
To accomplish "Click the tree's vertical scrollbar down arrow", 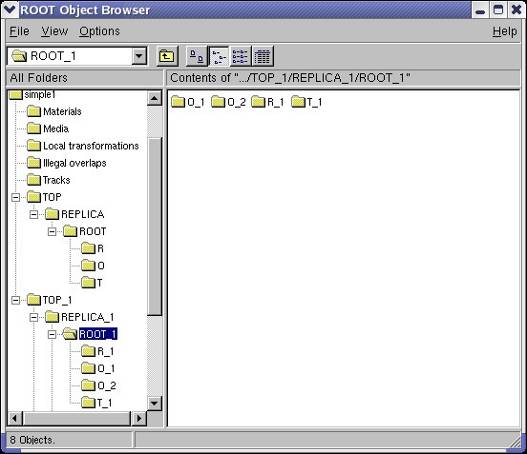I will click(x=155, y=403).
